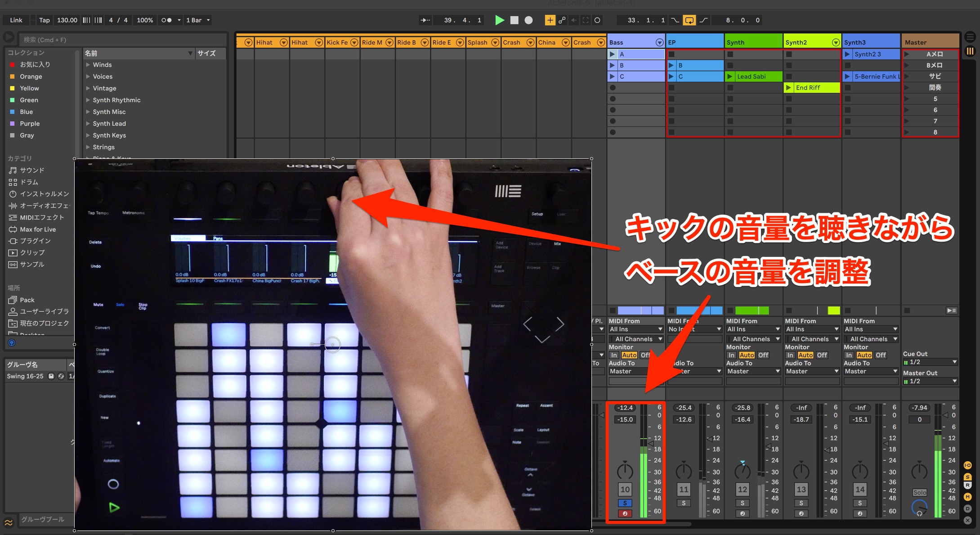Click the transport Stop button
This screenshot has width=980, height=535.
click(x=515, y=20)
